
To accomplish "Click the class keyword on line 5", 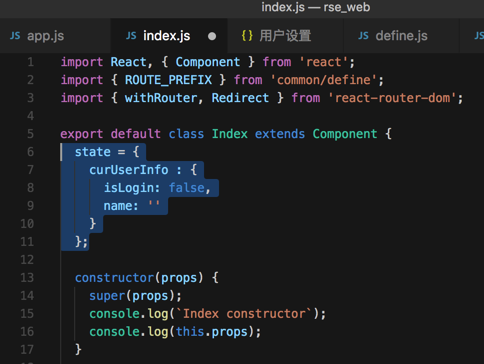I will point(186,134).
